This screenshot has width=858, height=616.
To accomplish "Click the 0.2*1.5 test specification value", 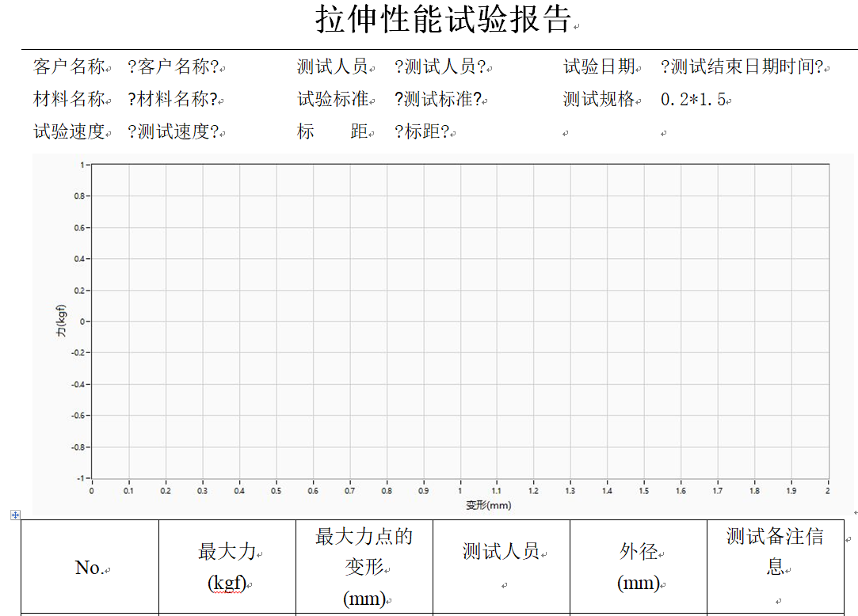I will [x=692, y=100].
